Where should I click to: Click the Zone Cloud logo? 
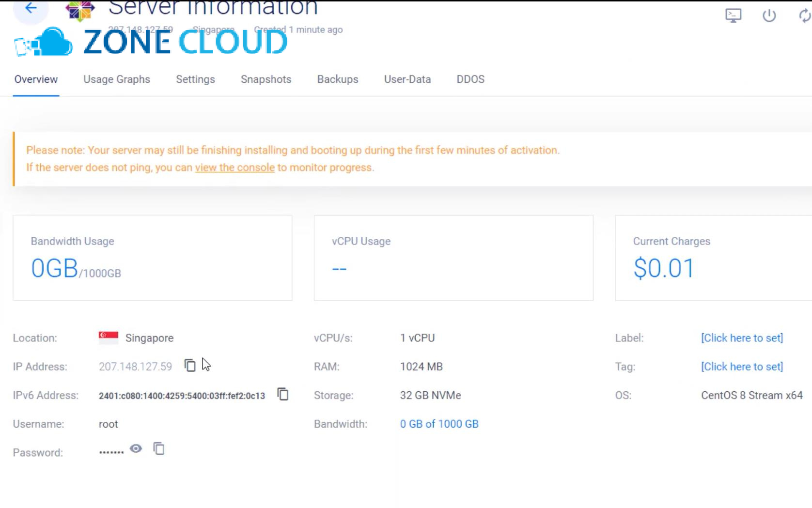[x=145, y=41]
